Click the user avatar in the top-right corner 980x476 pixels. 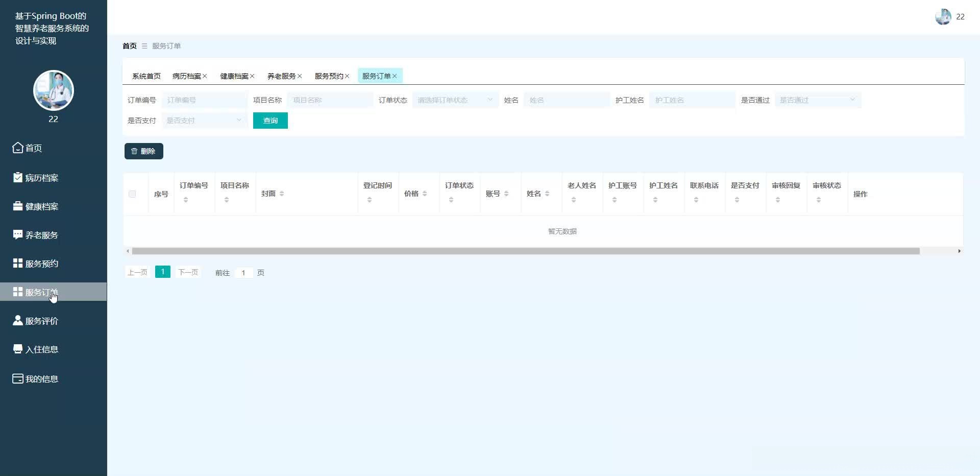click(943, 17)
